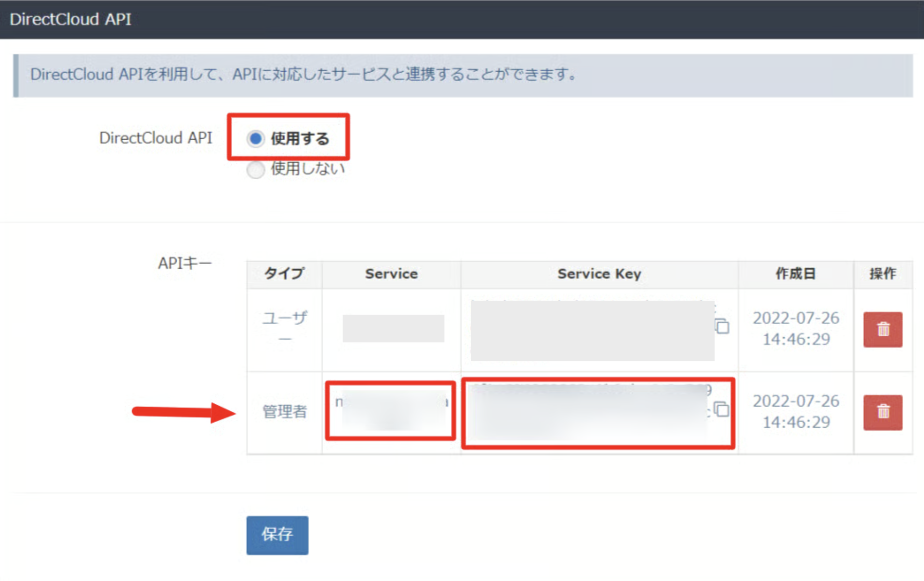Select the 使用する radio button
924x581 pixels.
pyautogui.click(x=255, y=139)
